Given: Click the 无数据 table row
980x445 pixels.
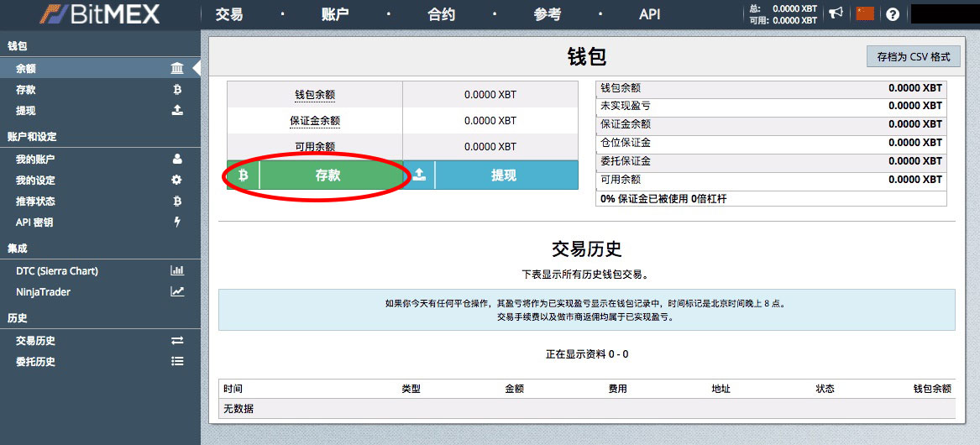Looking at the screenshot, I should click(x=587, y=409).
